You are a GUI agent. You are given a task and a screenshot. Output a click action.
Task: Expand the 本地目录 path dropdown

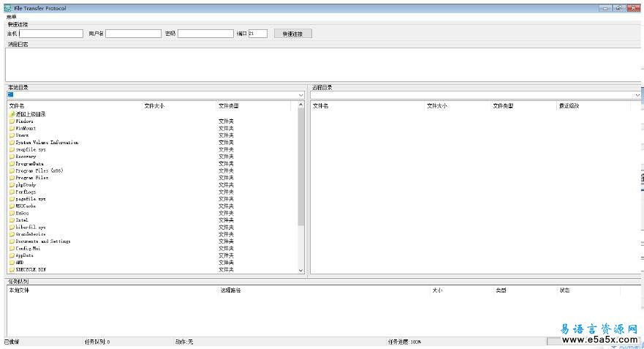pyautogui.click(x=301, y=95)
